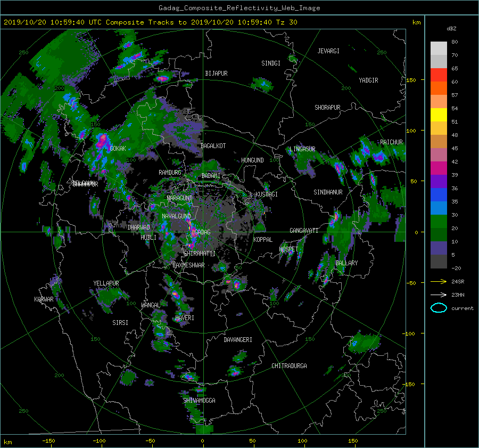The height and width of the screenshot is (448, 479).
Task: Click the KOPPAL city label
Action: [x=263, y=240]
